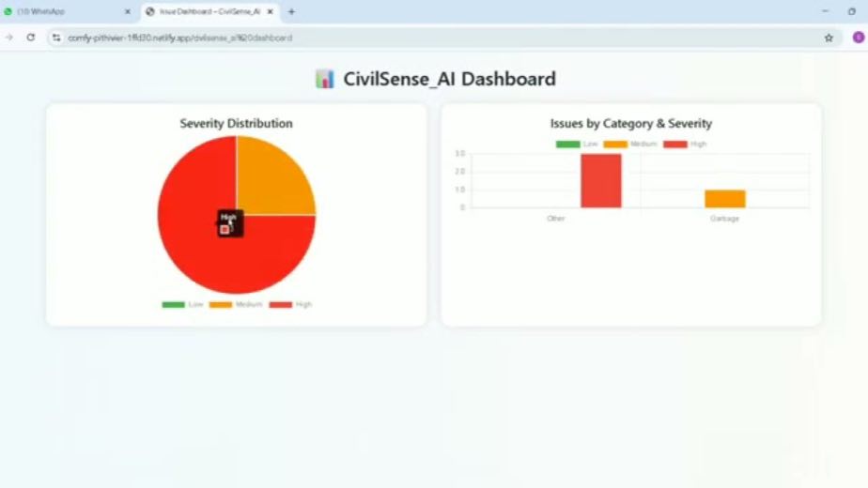The image size is (868, 488).
Task: Click the High tooltip on the pie chart
Action: point(230,223)
